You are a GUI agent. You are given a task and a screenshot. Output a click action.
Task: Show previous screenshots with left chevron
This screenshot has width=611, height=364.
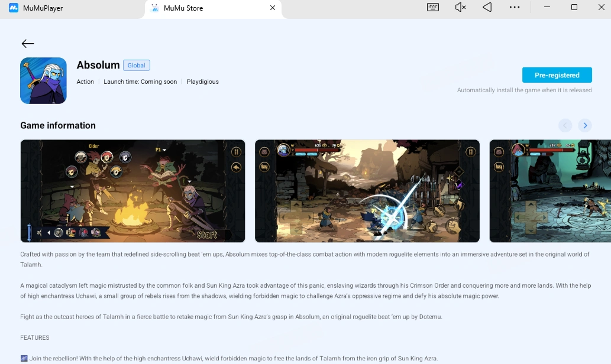click(565, 125)
